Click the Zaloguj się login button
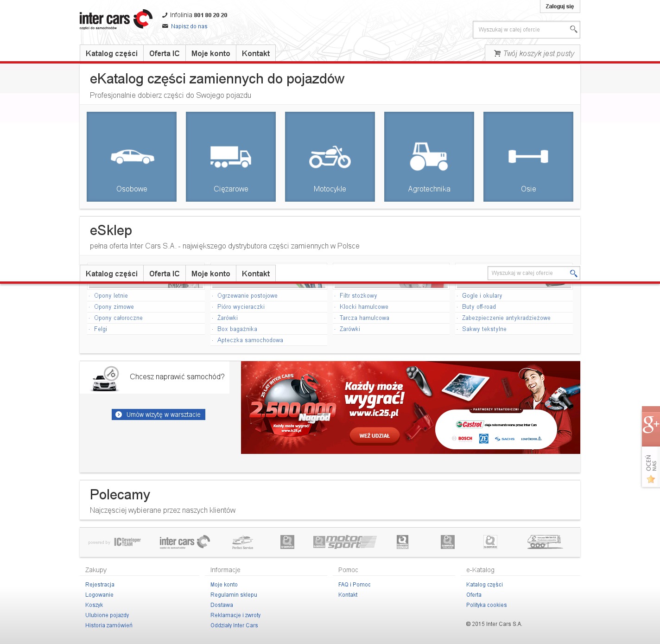Image resolution: width=660 pixels, height=644 pixels. click(559, 6)
